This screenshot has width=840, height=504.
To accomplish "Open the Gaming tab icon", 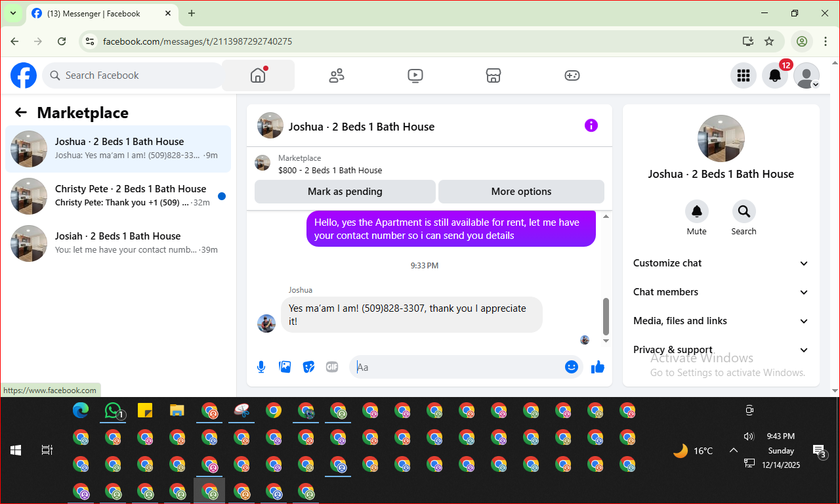I will coord(572,75).
